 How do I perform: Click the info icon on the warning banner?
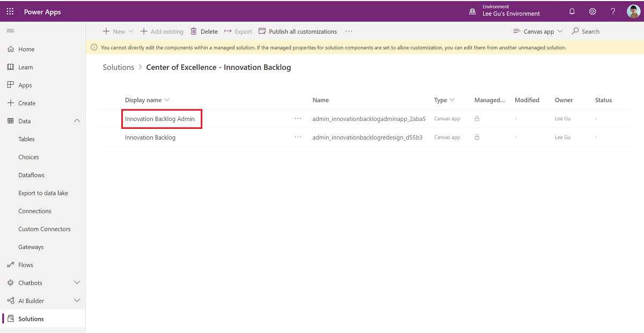click(94, 47)
